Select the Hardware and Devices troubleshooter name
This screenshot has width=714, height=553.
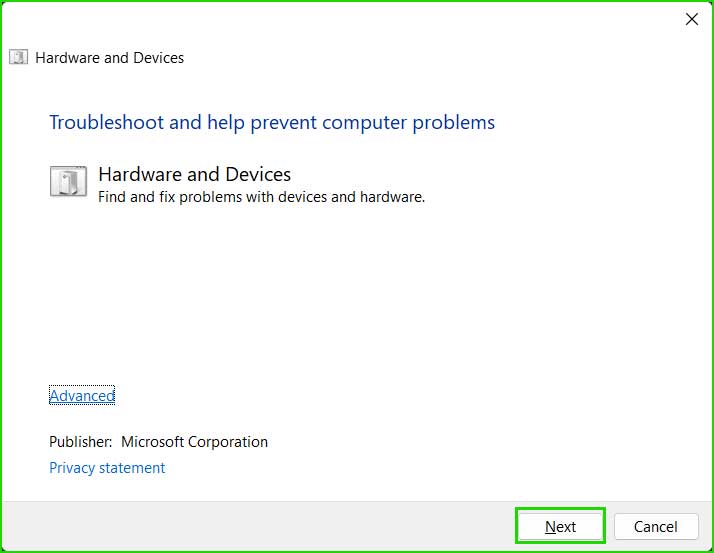194,174
